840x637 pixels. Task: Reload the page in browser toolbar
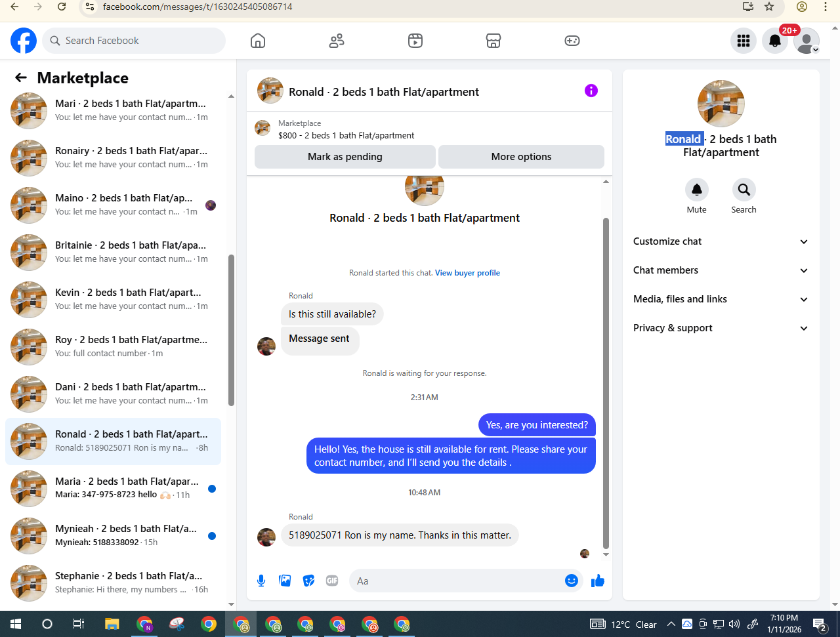[62, 7]
